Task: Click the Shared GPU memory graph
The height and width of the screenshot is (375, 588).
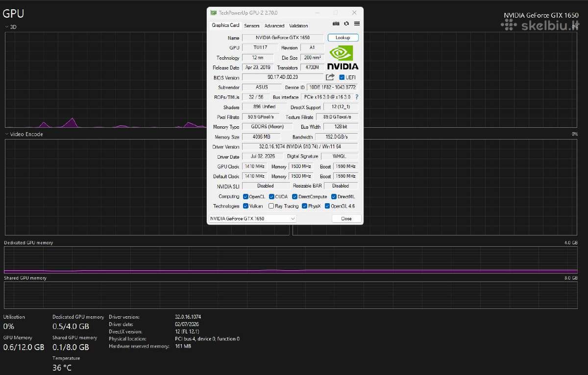Action: click(x=291, y=295)
